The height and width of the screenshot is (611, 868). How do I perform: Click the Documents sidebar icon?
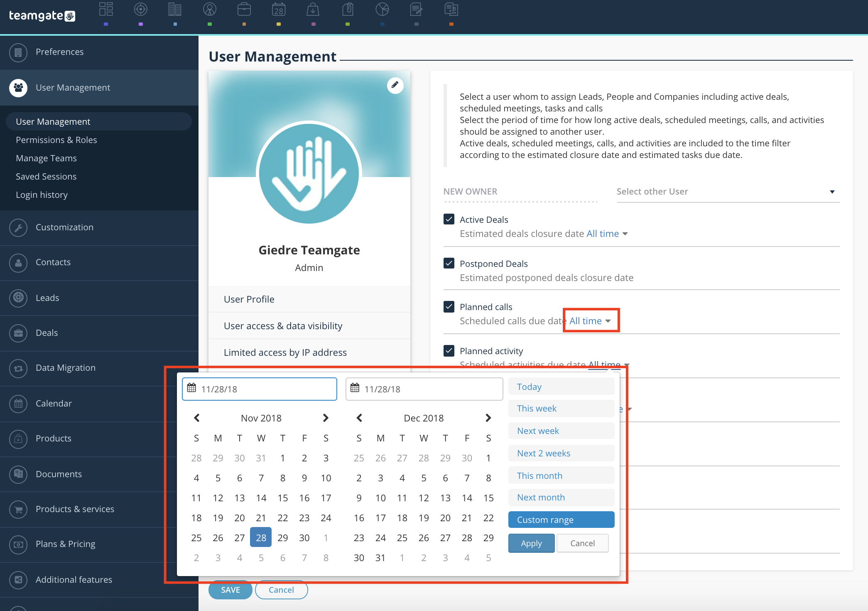(18, 474)
